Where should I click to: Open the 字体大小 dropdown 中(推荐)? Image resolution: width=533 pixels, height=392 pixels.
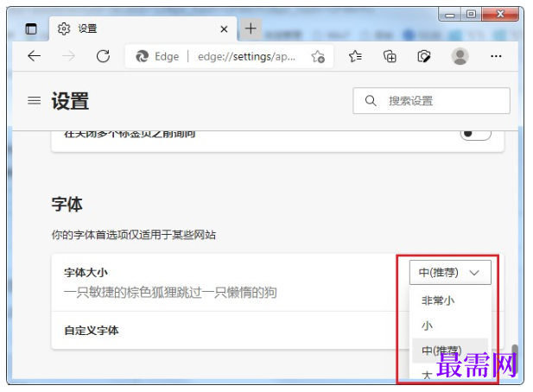click(x=450, y=272)
